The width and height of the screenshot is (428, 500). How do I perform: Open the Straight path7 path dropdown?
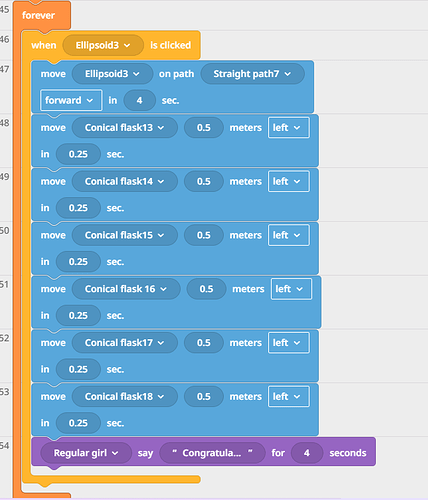pos(252,74)
